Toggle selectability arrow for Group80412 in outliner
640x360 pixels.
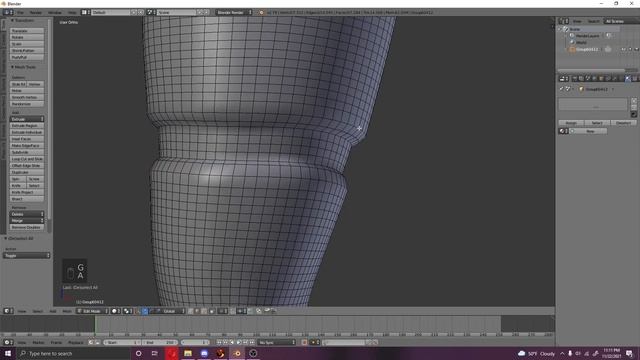(x=630, y=49)
